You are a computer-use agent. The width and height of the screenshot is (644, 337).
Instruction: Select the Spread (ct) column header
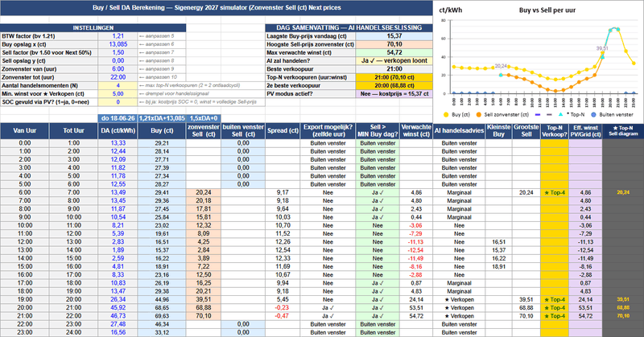[x=283, y=130]
